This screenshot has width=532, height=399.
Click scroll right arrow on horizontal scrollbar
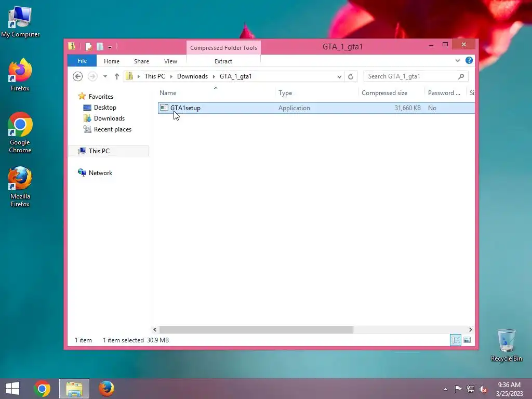pos(470,329)
